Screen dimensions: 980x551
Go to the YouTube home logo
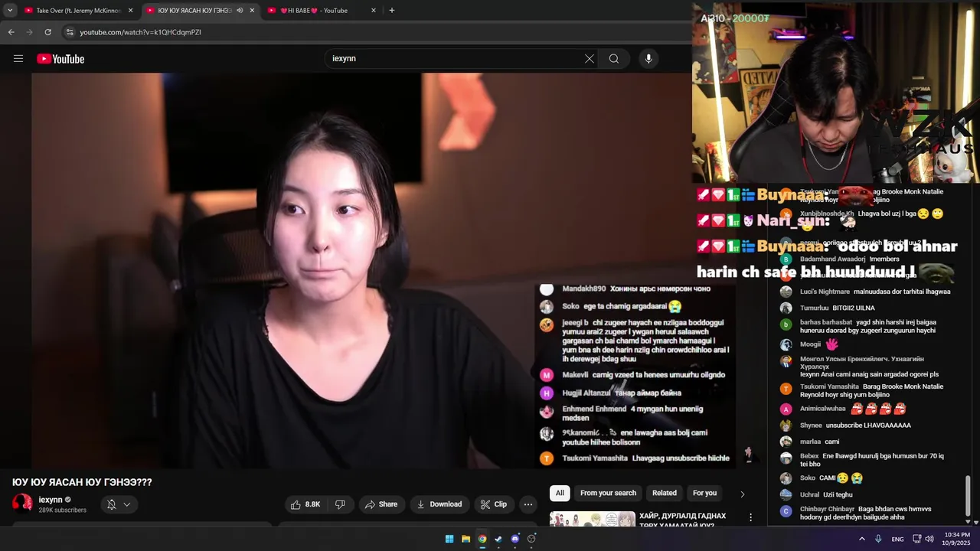[60, 59]
